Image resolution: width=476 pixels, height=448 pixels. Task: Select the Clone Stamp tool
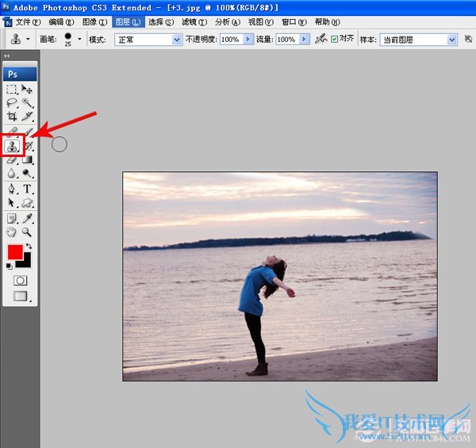coord(12,145)
